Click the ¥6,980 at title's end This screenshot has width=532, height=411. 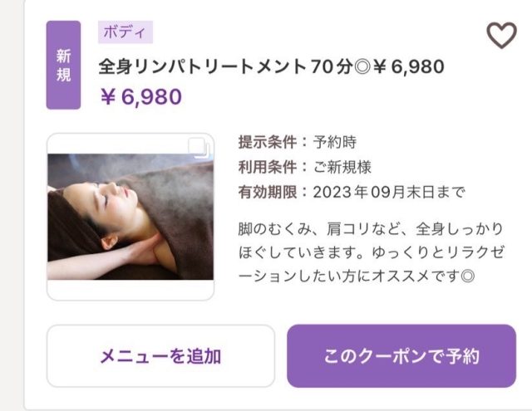click(x=408, y=66)
